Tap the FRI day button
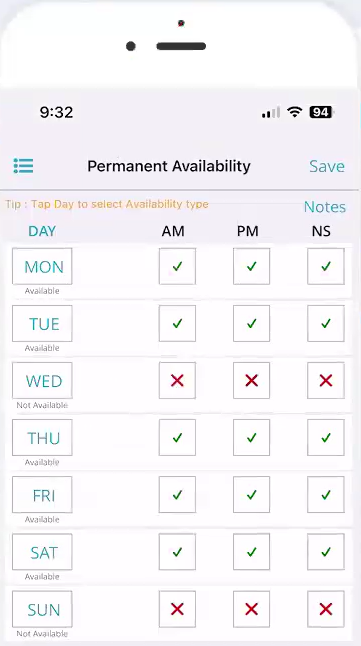This screenshot has height=646, width=361. (42, 494)
